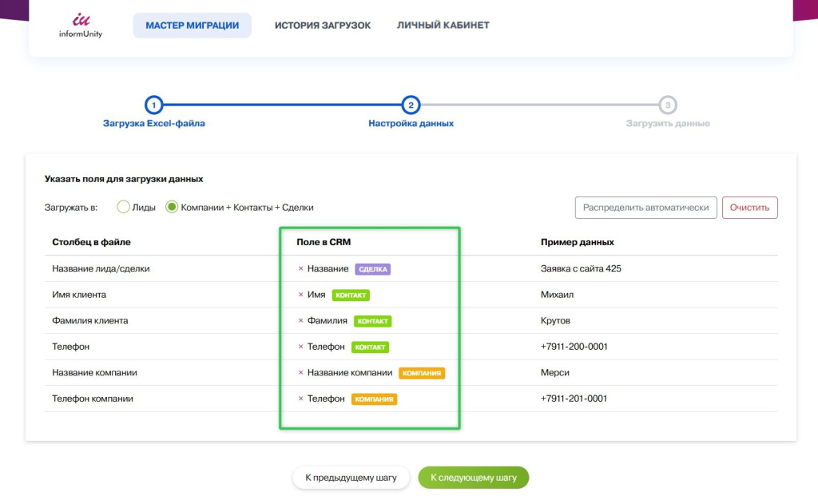Remove the Телефон contact field mapping
This screenshot has height=504, width=818.
pyautogui.click(x=300, y=347)
